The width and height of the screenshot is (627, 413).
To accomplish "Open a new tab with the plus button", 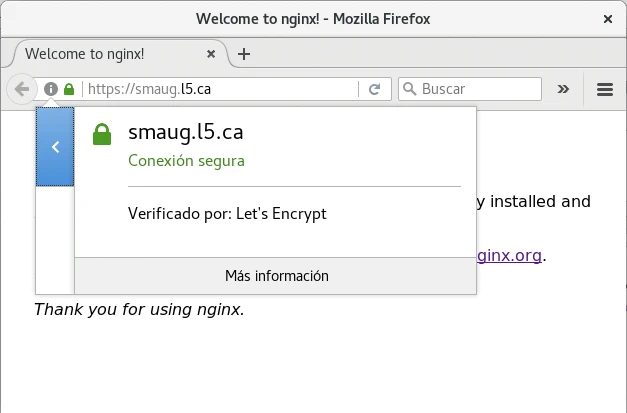I will click(244, 54).
